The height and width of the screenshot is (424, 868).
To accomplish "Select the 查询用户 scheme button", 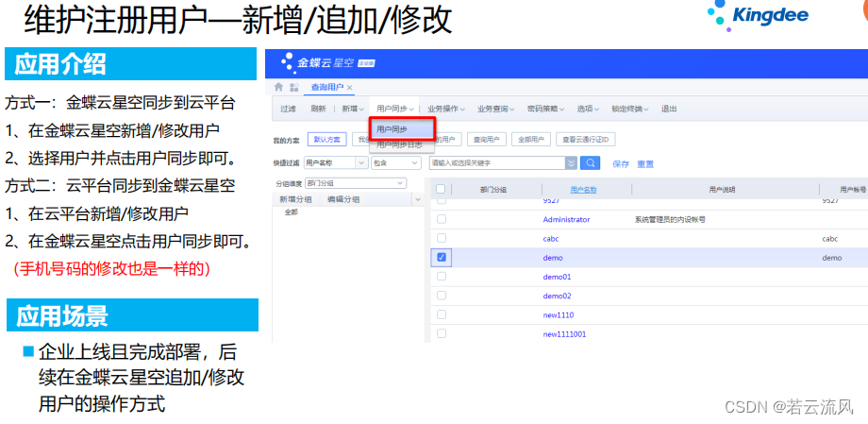I will pyautogui.click(x=487, y=140).
